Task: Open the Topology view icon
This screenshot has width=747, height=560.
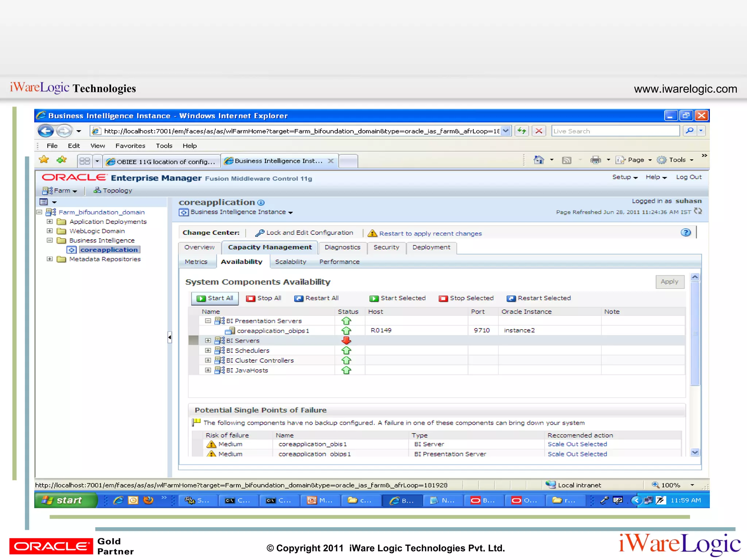Action: [x=97, y=190]
